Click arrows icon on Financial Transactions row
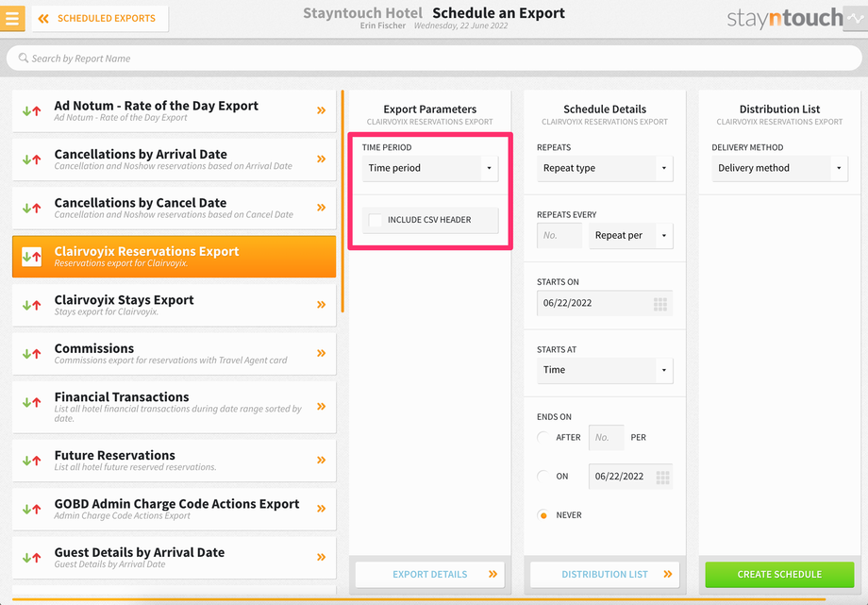 click(x=31, y=402)
